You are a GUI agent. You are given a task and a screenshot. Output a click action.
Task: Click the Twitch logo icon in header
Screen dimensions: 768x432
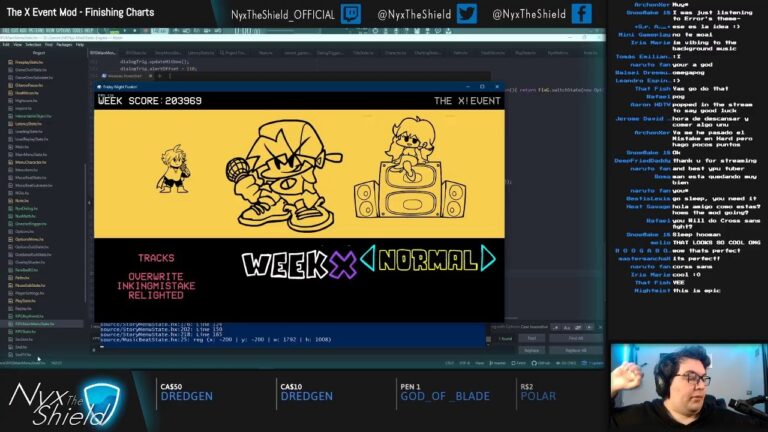(350, 14)
